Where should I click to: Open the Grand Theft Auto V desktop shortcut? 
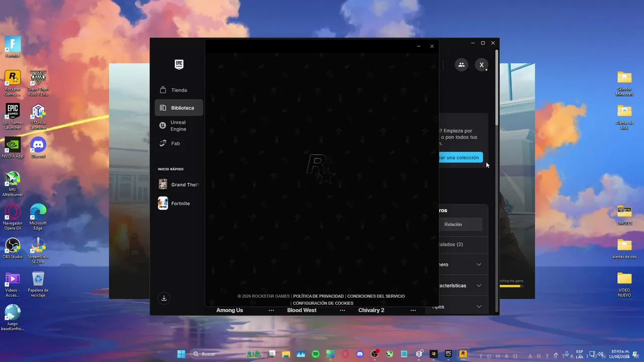point(38,83)
